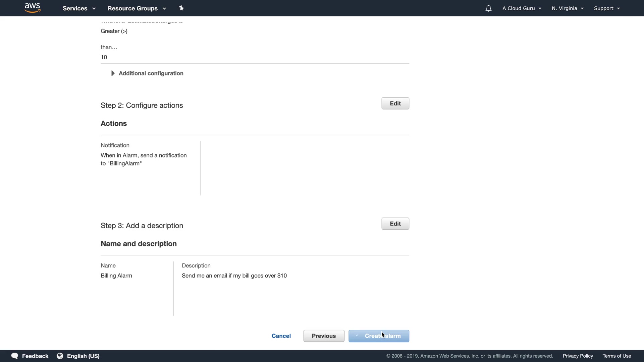Image resolution: width=644 pixels, height=362 pixels.
Task: Open the Services dropdown menu
Action: [79, 8]
